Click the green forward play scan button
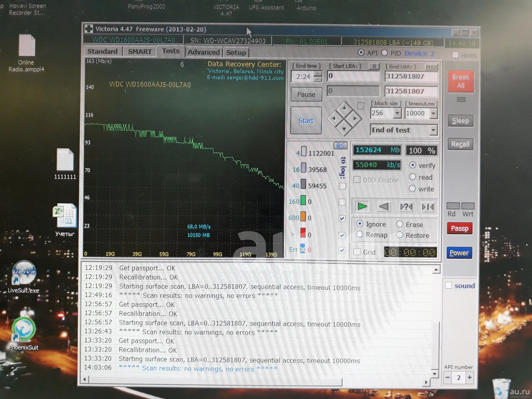 [x=362, y=206]
